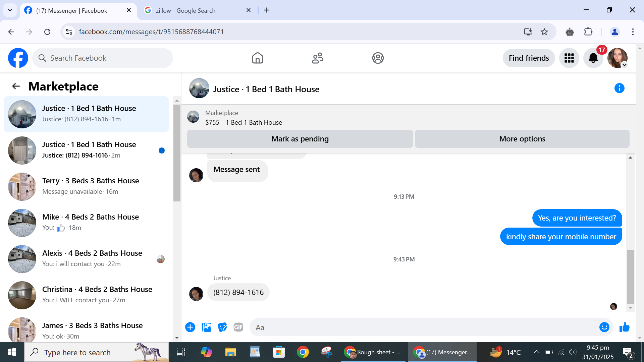Open the volume control tray icon
The width and height of the screenshot is (644, 362).
tap(573, 352)
